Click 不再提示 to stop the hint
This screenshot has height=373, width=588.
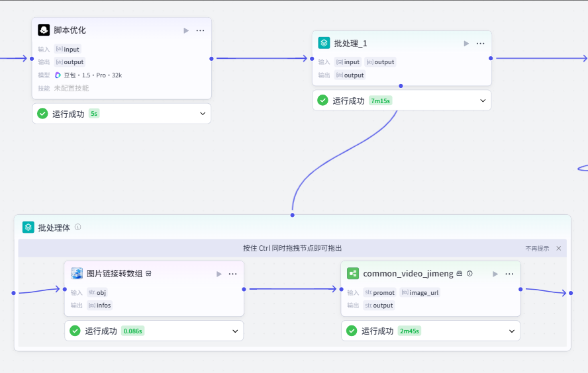pyautogui.click(x=537, y=248)
